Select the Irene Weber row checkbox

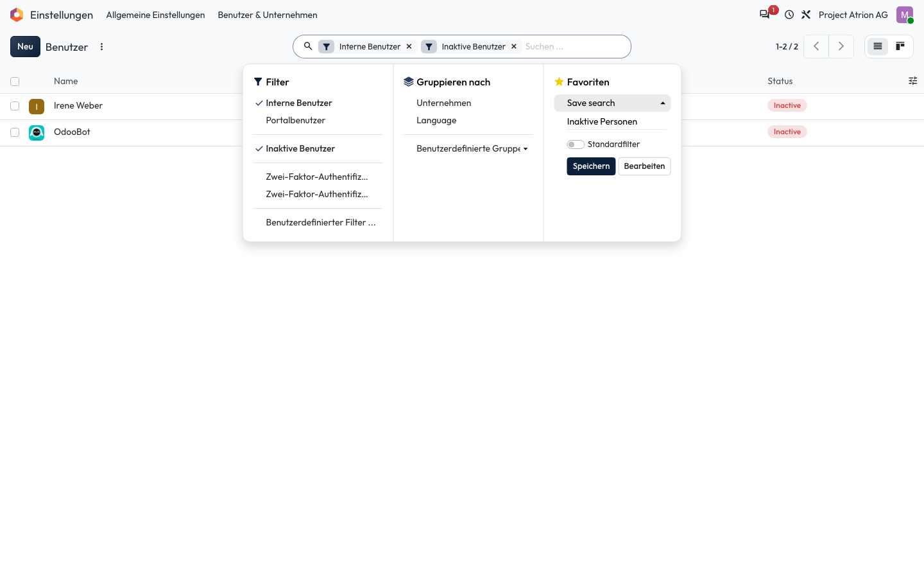click(15, 106)
